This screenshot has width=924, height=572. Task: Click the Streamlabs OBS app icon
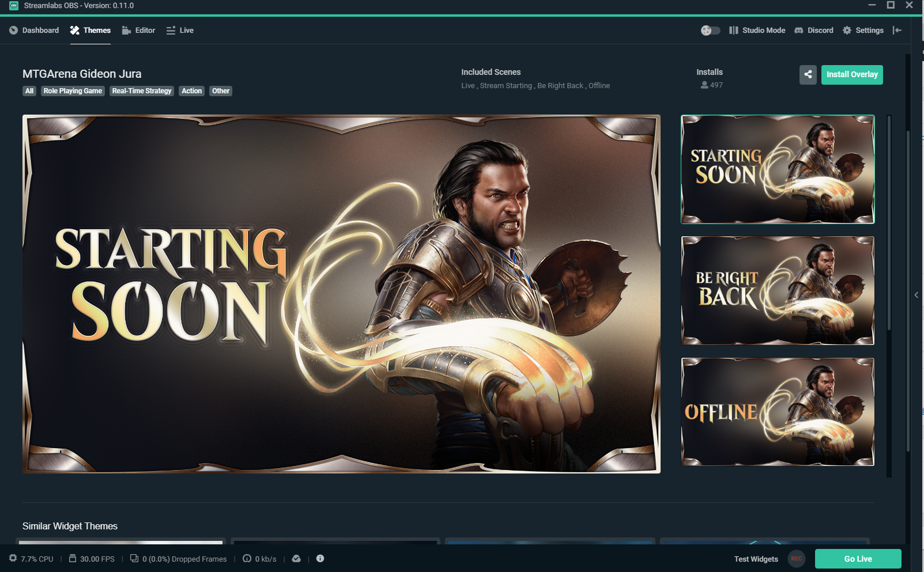pyautogui.click(x=14, y=5)
